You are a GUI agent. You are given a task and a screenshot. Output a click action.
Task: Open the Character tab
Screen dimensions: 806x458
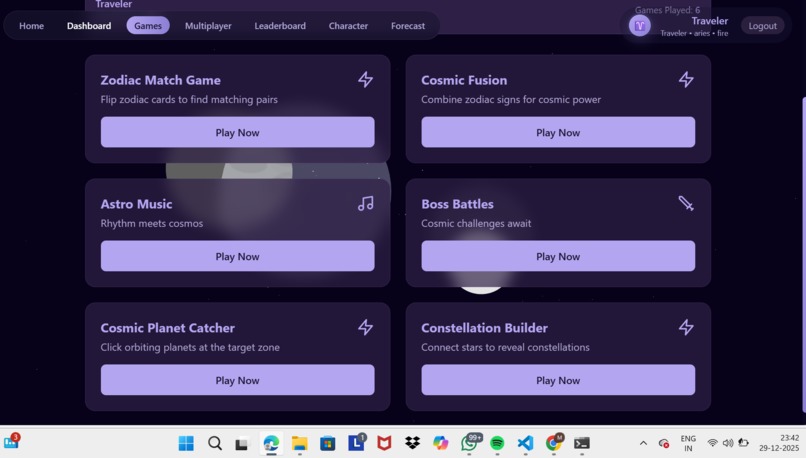click(349, 26)
